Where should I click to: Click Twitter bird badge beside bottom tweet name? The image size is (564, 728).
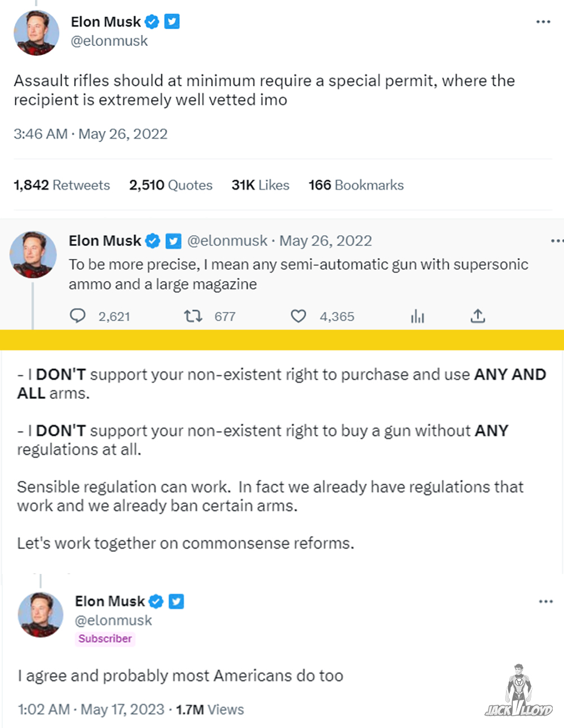[x=177, y=602]
